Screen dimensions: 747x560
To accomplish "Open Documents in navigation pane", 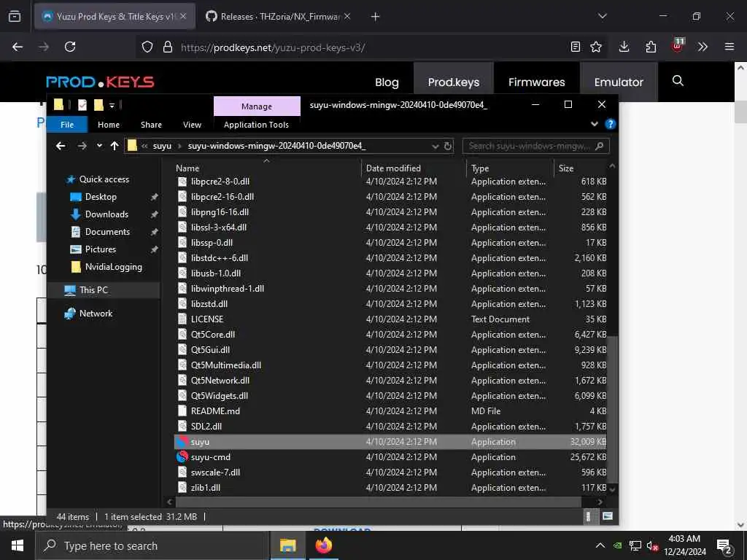I will point(107,232).
